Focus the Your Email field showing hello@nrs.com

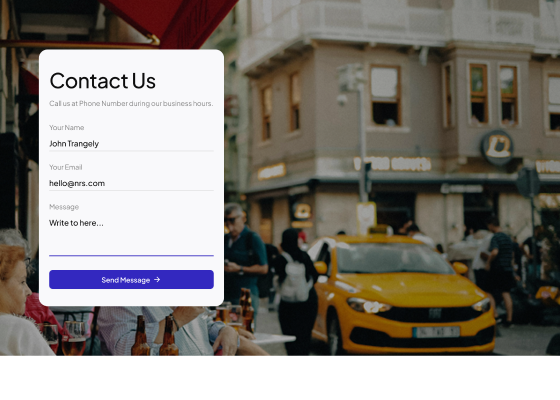coord(131,184)
